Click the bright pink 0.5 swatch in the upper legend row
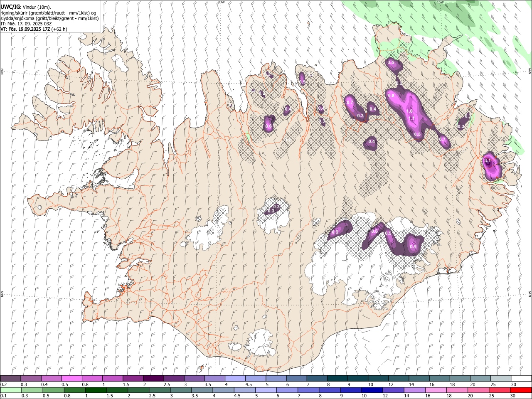Screen dimensions: 532x399 coord(71,379)
